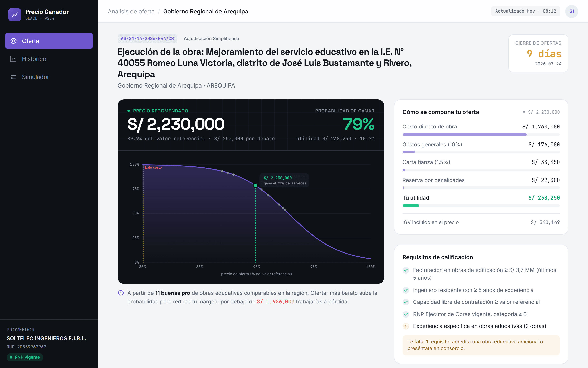The width and height of the screenshot is (588, 368).
Task: Click the bajo costo marker label
Action: tap(153, 167)
